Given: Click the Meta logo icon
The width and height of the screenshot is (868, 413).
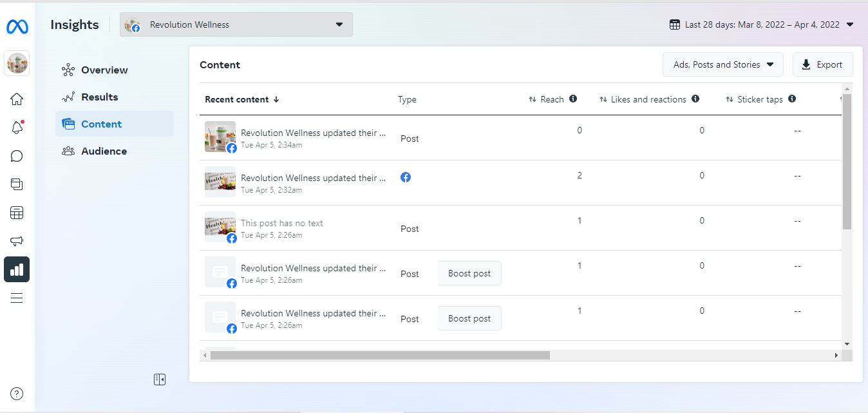Looking at the screenshot, I should [x=17, y=27].
